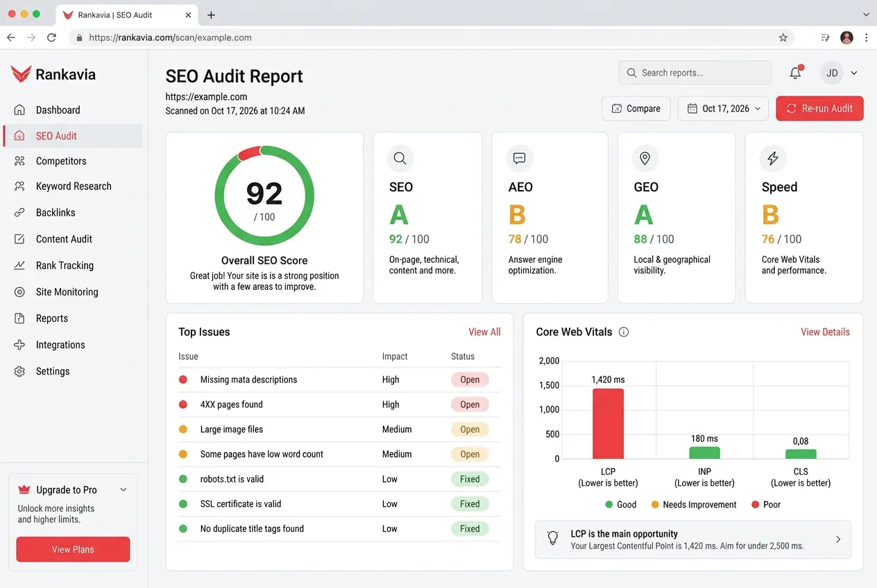Focus the Search reports field

click(x=695, y=72)
